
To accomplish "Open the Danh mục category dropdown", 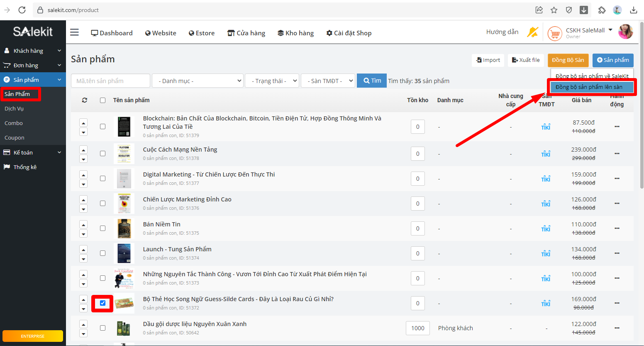I will [198, 81].
